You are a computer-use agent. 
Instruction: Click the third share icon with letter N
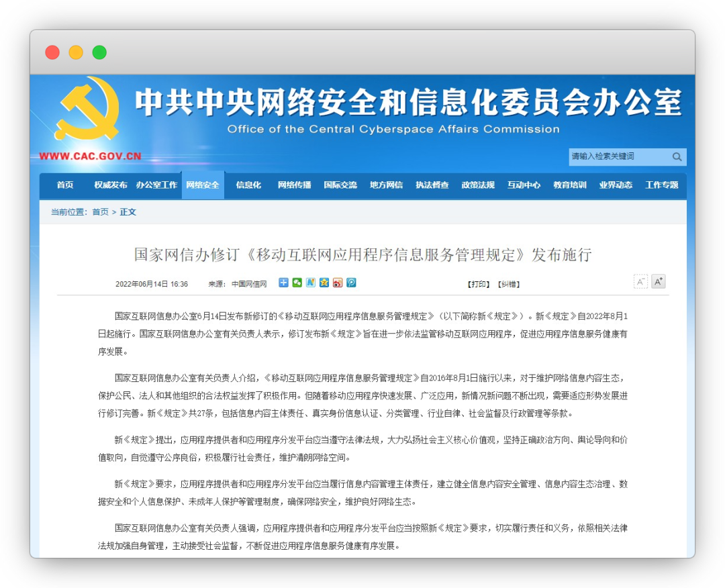[x=310, y=283]
